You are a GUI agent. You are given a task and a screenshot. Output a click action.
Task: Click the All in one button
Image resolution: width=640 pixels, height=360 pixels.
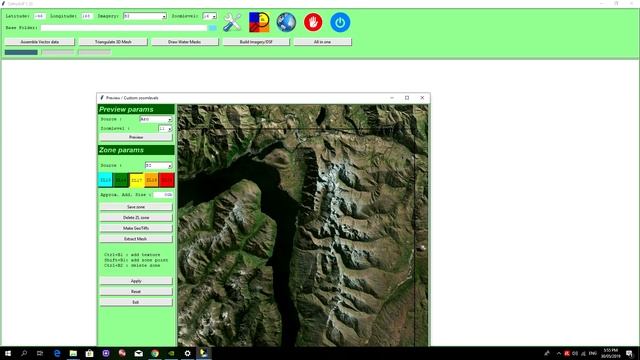[322, 42]
